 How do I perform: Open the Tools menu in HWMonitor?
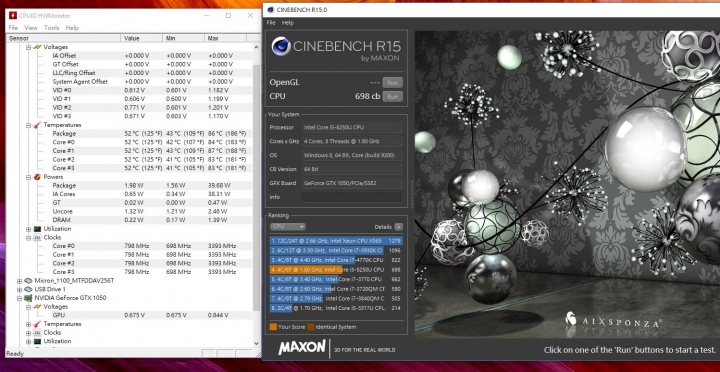tap(51, 28)
